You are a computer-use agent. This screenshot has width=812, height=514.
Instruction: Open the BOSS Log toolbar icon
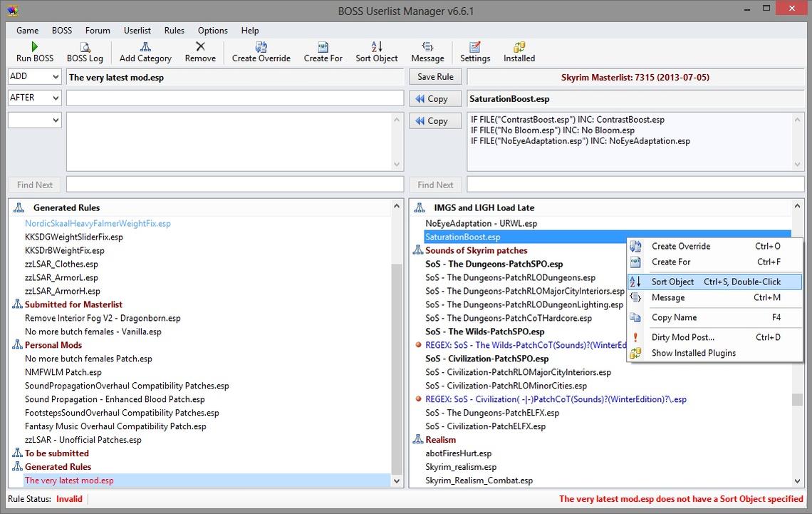[x=85, y=47]
